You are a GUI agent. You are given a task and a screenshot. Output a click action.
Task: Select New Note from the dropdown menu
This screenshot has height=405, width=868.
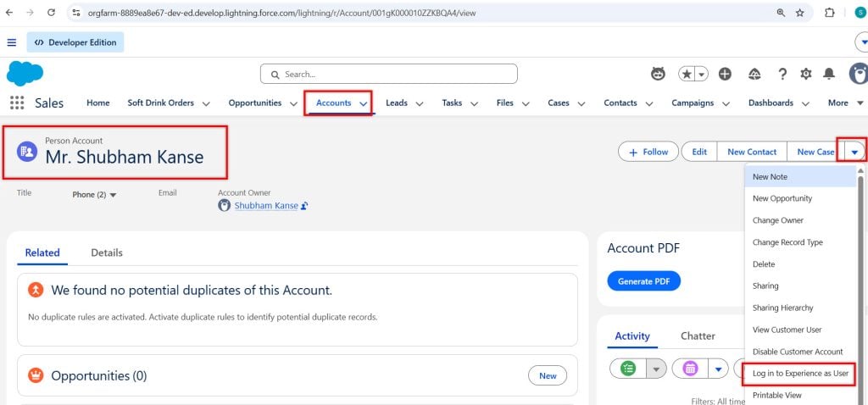click(800, 177)
